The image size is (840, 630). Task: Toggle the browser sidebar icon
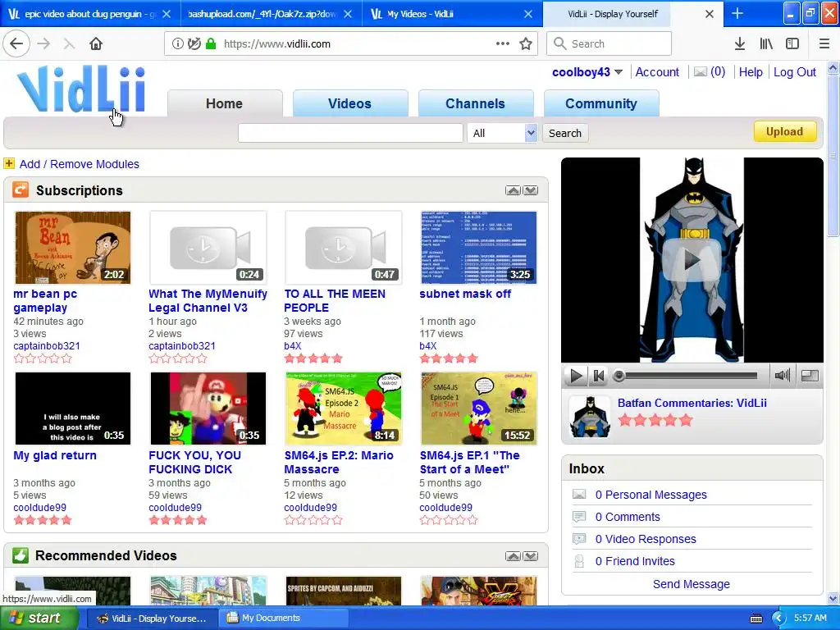coord(792,44)
